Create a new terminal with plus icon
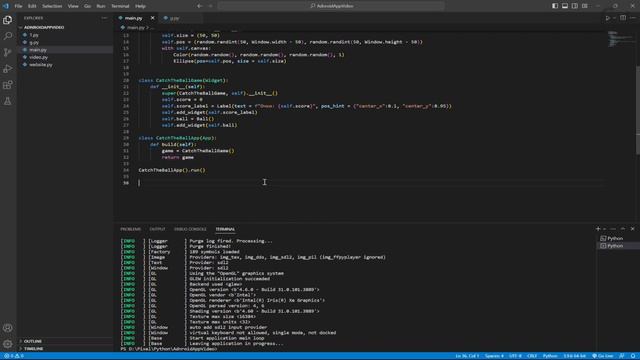 pyautogui.click(x=598, y=229)
